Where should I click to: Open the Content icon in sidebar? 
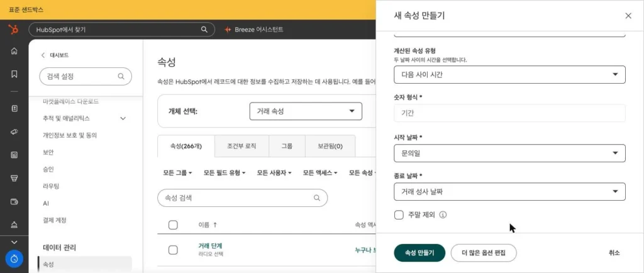[14, 155]
